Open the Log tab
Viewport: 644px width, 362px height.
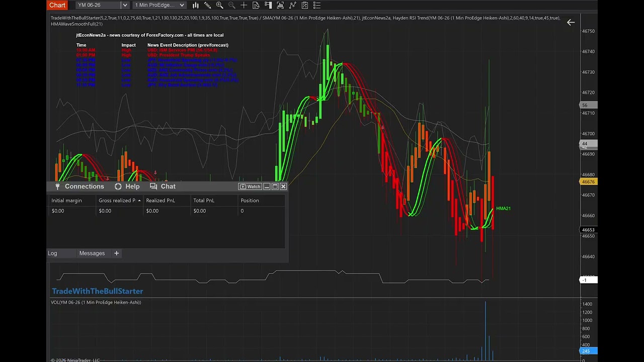pos(52,253)
